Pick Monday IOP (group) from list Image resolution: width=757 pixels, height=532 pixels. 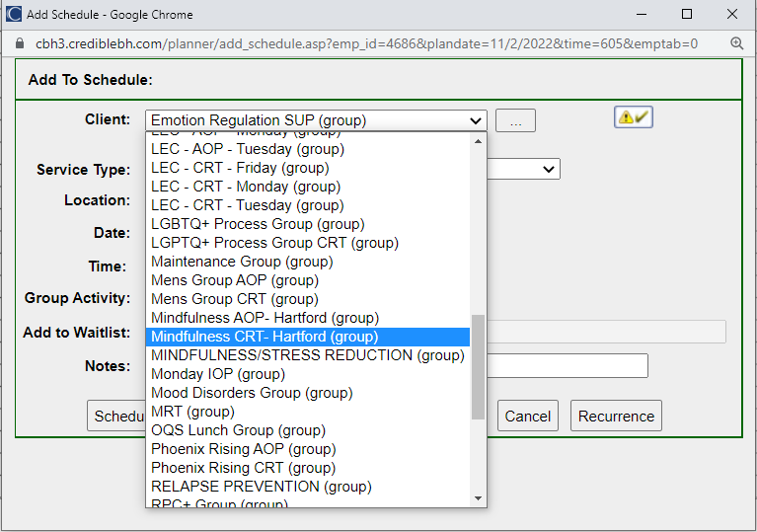[x=218, y=374]
